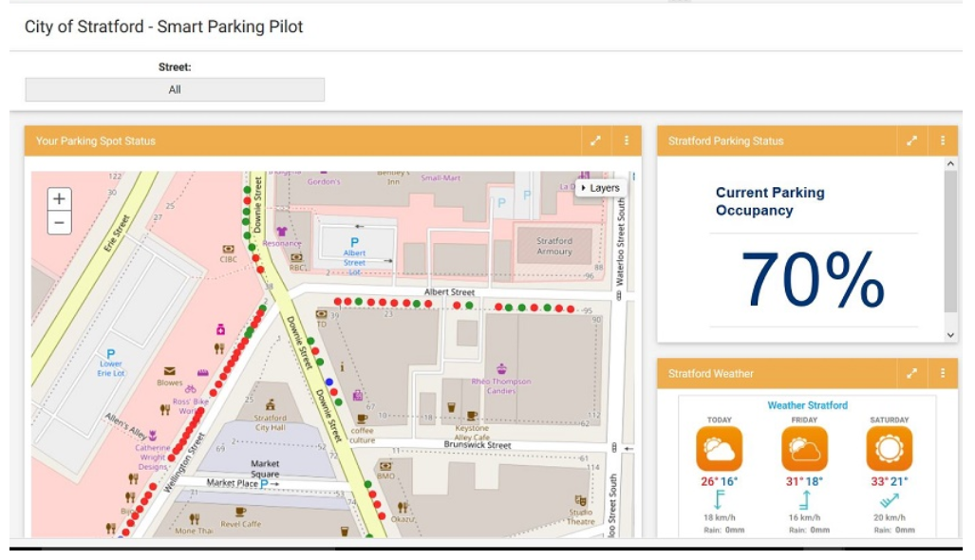The width and height of the screenshot is (975, 560).
Task: Toggle fullscreen on Your Parking Spot Status panel
Action: pos(595,139)
